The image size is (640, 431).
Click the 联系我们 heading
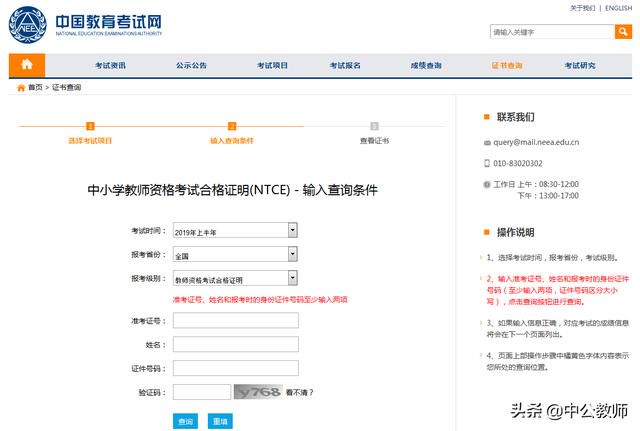pyautogui.click(x=515, y=117)
